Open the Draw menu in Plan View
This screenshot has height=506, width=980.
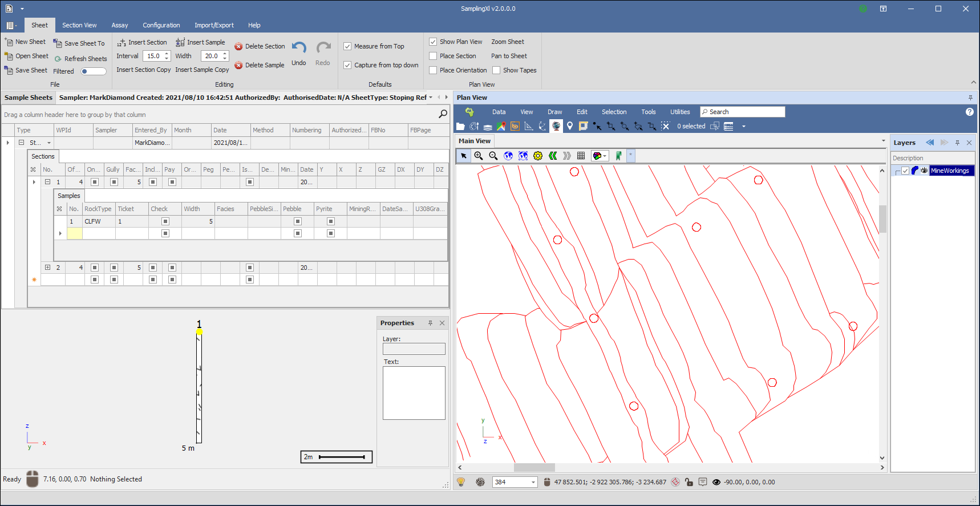point(554,112)
